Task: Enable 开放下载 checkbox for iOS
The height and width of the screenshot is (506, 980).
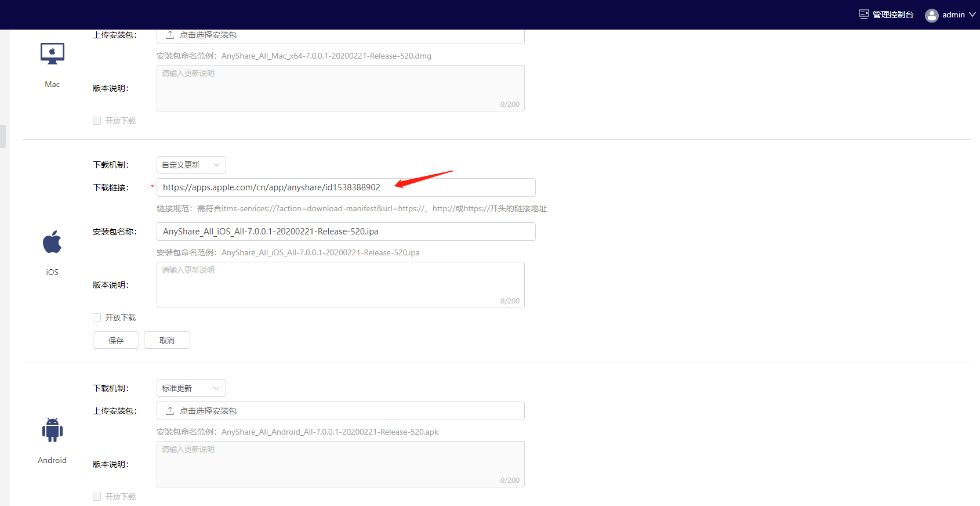Action: coord(97,317)
